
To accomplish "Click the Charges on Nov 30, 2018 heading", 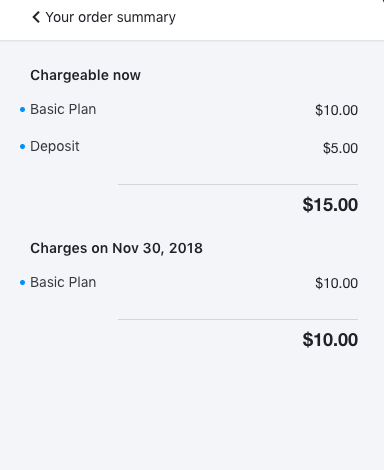I will click(116, 248).
